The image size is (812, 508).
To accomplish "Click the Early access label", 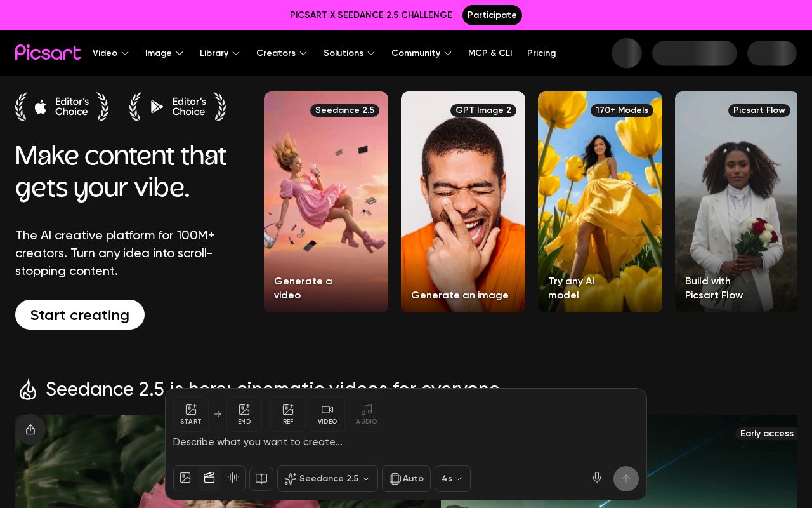I will (766, 434).
